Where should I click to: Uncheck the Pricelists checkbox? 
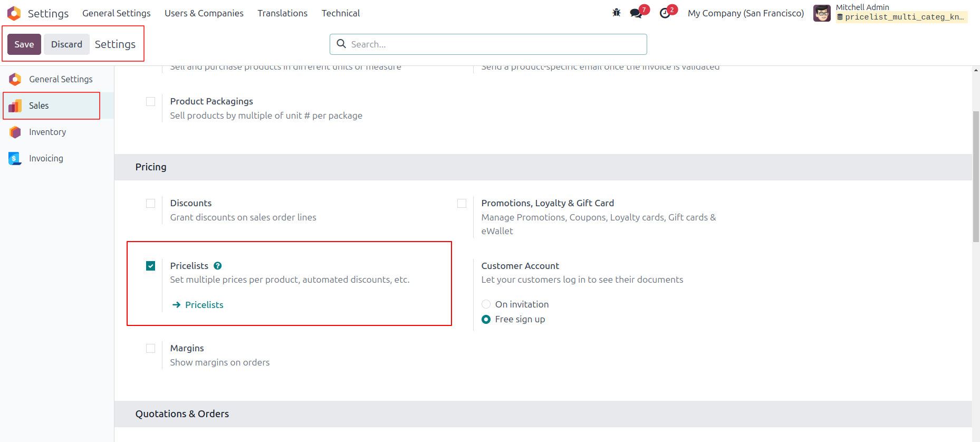(x=151, y=266)
